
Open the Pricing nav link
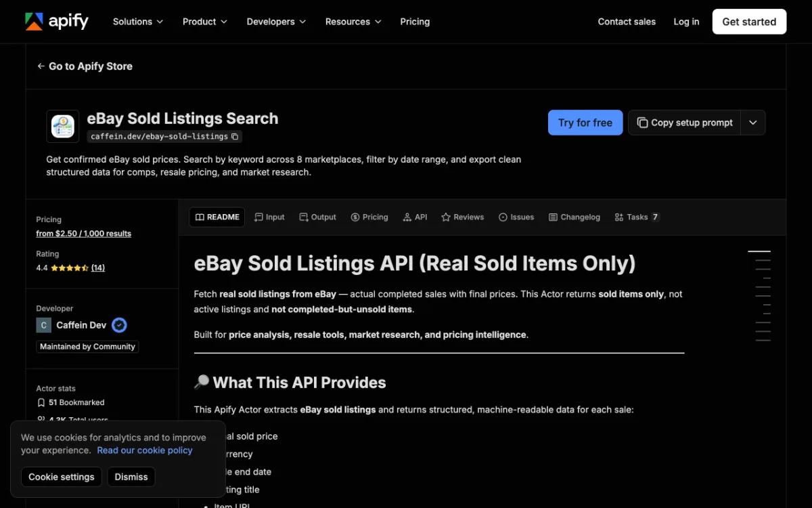point(415,22)
